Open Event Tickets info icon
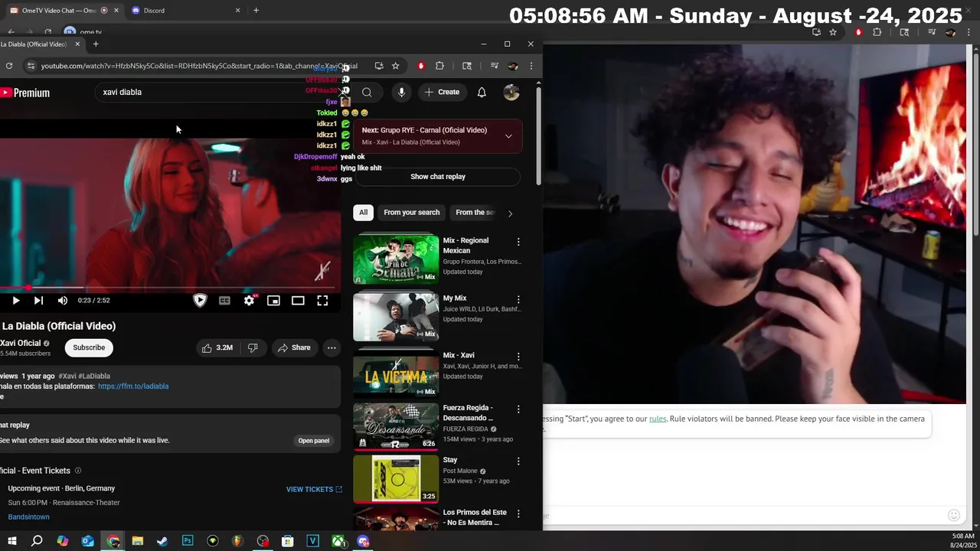The width and height of the screenshot is (980, 551). click(x=77, y=471)
